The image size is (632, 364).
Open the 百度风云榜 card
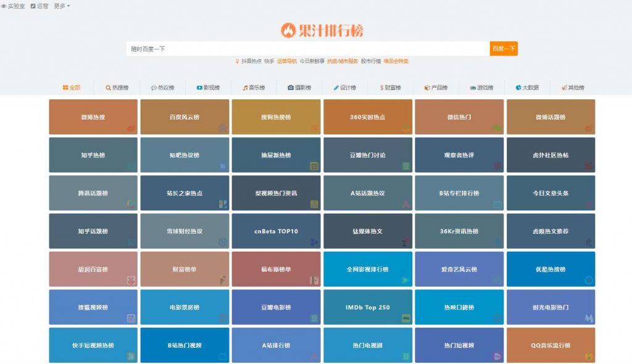[185, 117]
